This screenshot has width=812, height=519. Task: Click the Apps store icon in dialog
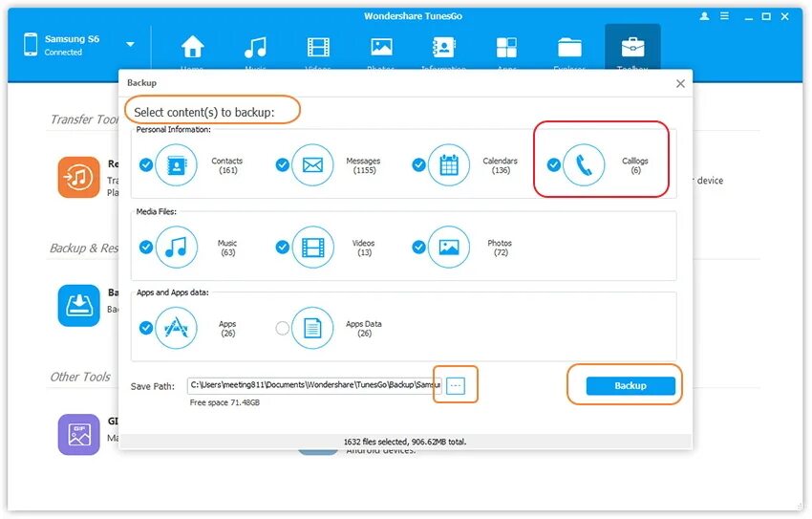tap(176, 328)
